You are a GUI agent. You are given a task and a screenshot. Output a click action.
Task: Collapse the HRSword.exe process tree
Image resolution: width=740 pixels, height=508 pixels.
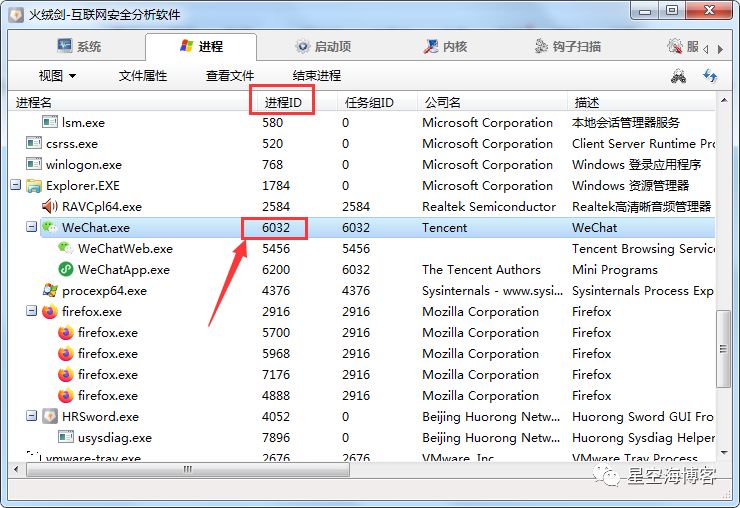tap(31, 416)
